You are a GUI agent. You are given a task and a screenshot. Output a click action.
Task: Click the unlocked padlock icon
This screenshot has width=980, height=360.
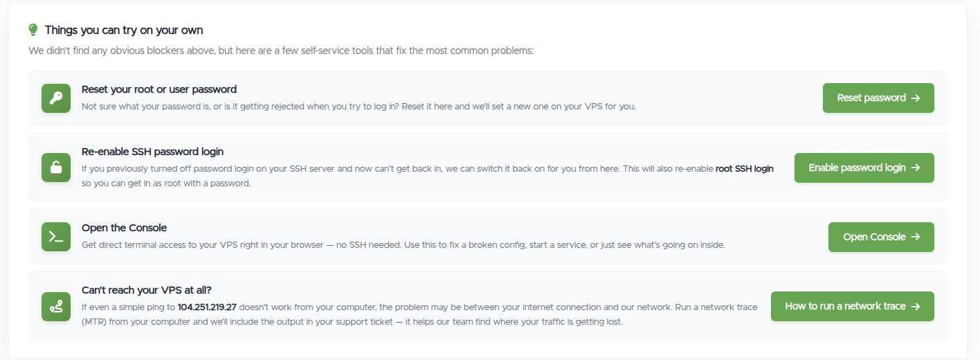point(56,168)
